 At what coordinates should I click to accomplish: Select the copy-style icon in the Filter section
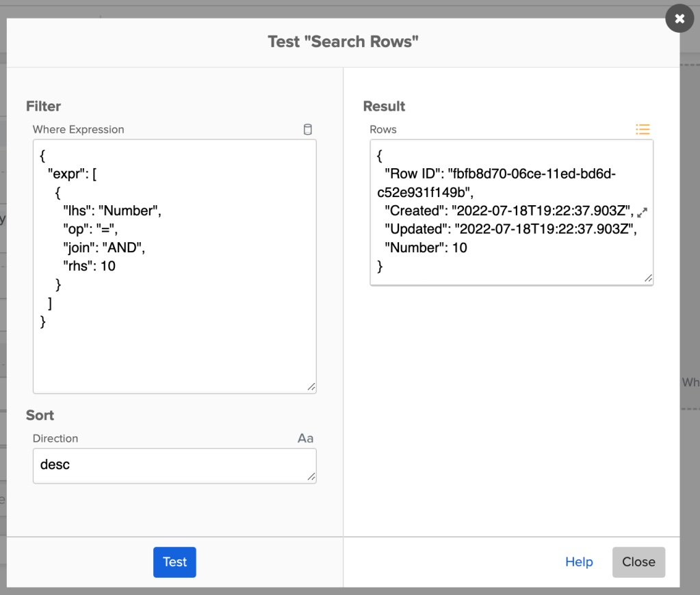[307, 129]
